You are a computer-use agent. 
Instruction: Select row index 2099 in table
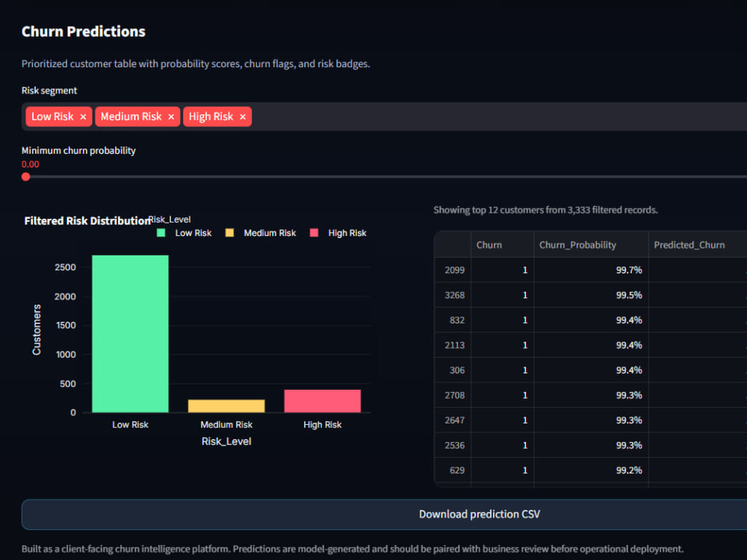coord(453,270)
